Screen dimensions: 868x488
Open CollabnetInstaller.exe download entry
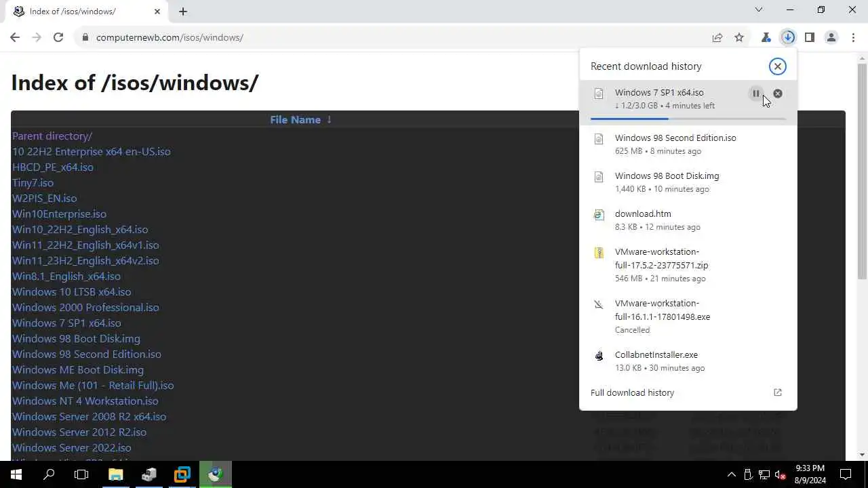coord(688,361)
